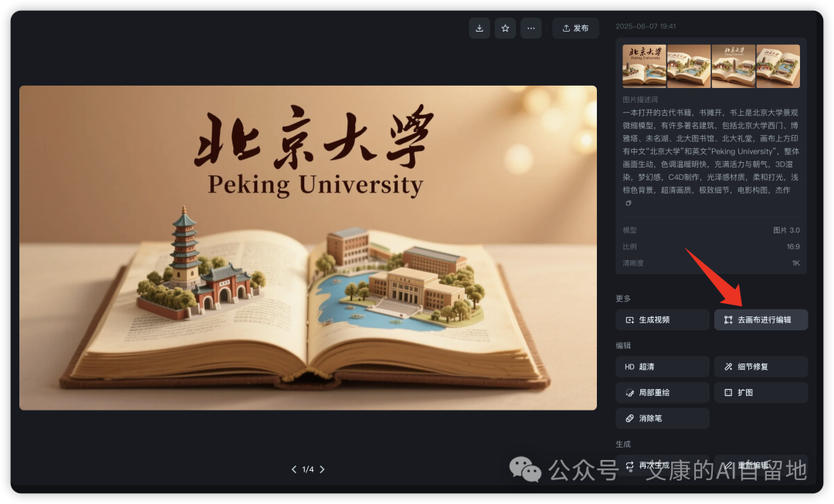
Task: Click the 扩图 expand image button
Action: [761, 392]
